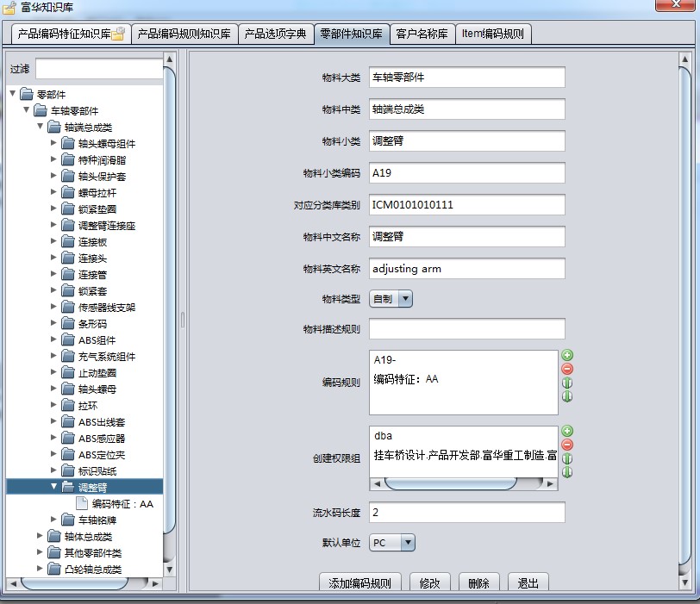This screenshot has height=604, width=700.
Task: Open the 默认单位 dropdown showing PC
Action: [392, 543]
